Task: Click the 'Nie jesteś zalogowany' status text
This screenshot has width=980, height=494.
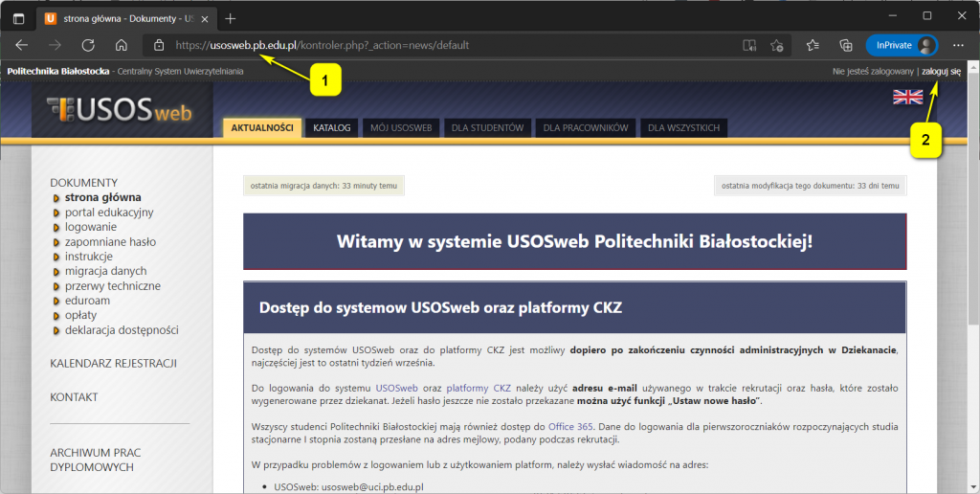Action: pos(873,71)
